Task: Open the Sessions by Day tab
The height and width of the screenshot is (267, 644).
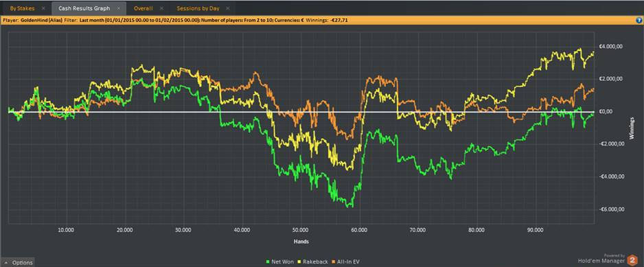Action: pyautogui.click(x=198, y=8)
